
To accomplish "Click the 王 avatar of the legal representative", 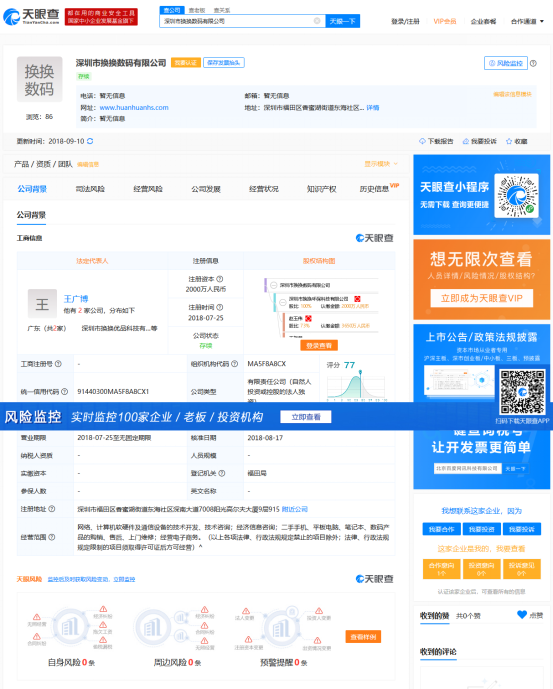I will click(x=42, y=303).
